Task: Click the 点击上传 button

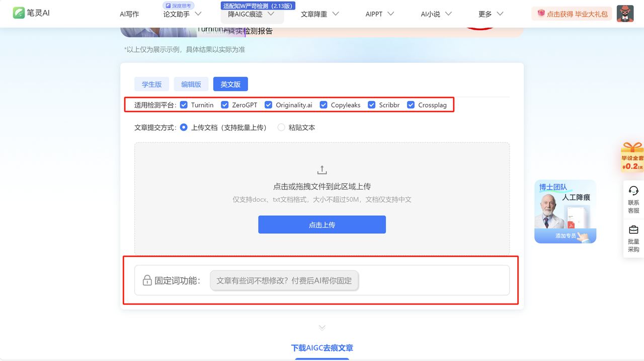Action: point(322,225)
